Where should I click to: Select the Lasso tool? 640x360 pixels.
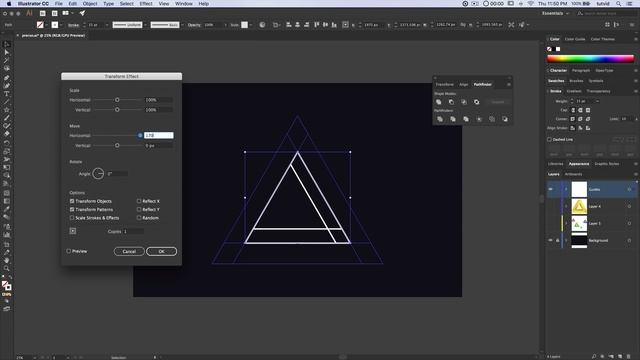(x=6, y=69)
